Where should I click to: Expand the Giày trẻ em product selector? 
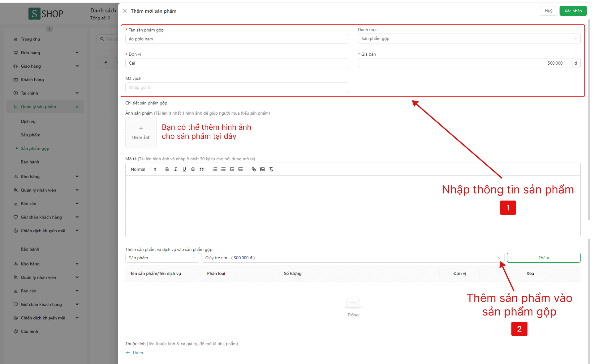[x=353, y=258]
